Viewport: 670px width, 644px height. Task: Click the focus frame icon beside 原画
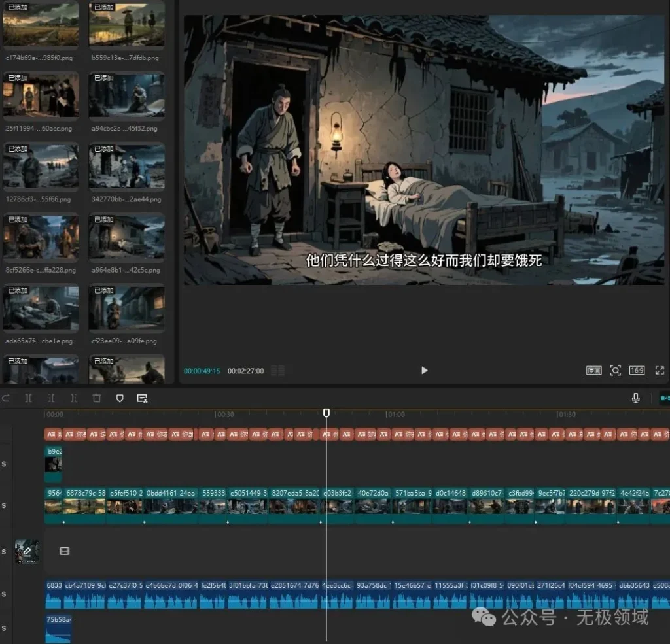coord(615,371)
